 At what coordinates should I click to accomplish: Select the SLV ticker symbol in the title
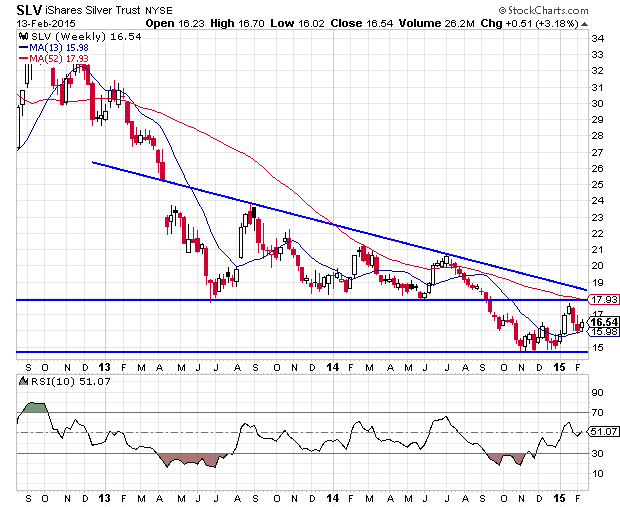[x=29, y=9]
